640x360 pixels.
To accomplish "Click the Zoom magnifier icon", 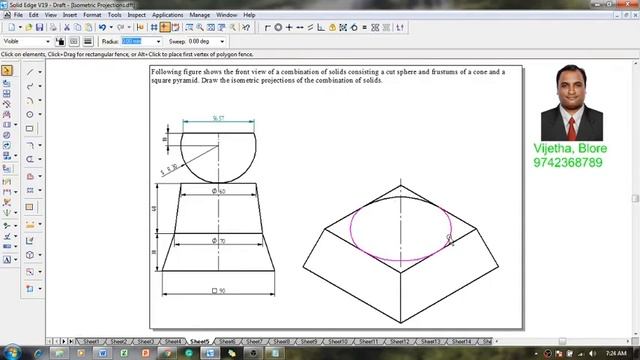I will [200, 27].
